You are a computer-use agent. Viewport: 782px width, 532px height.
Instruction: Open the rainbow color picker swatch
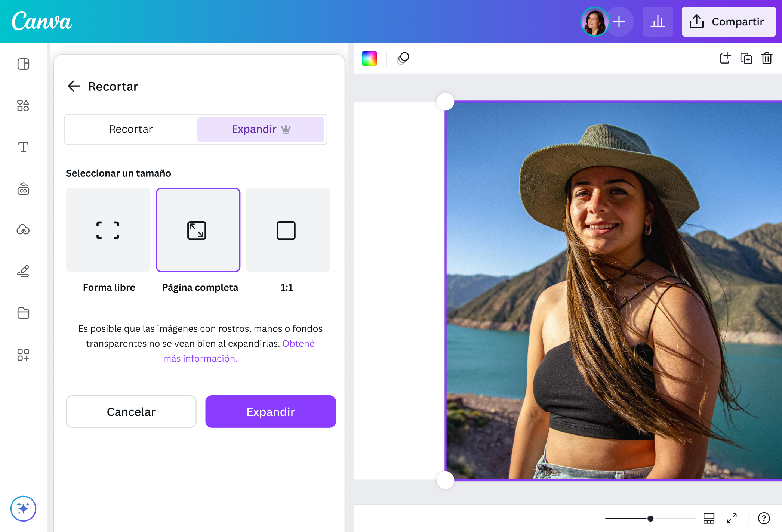369,58
